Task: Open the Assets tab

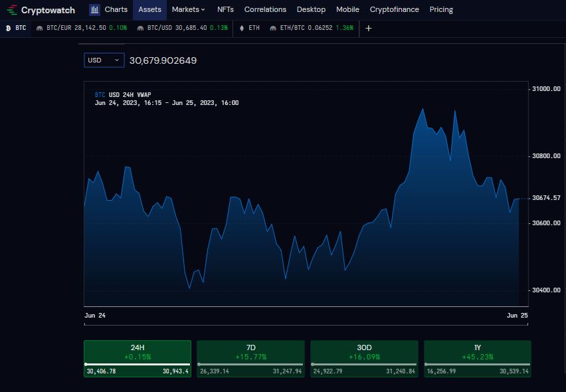Action: [149, 10]
